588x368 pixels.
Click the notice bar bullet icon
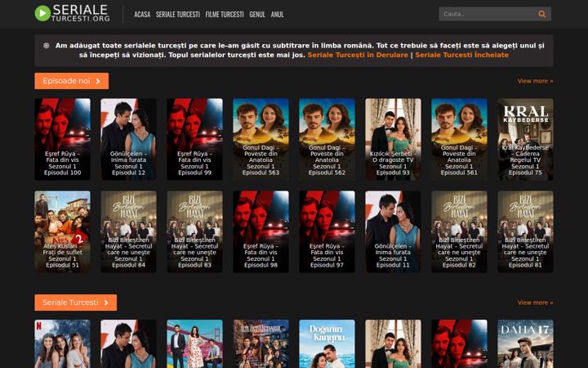(46, 46)
